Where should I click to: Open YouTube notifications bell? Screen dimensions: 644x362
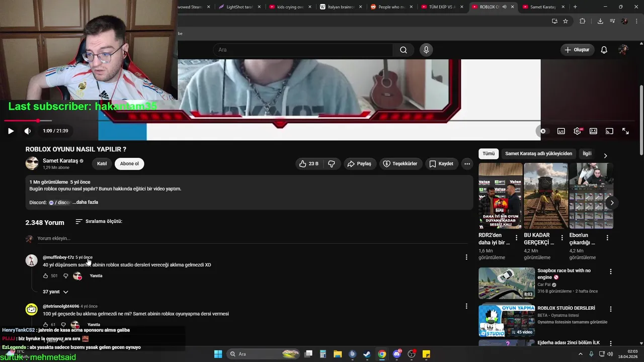tap(604, 50)
